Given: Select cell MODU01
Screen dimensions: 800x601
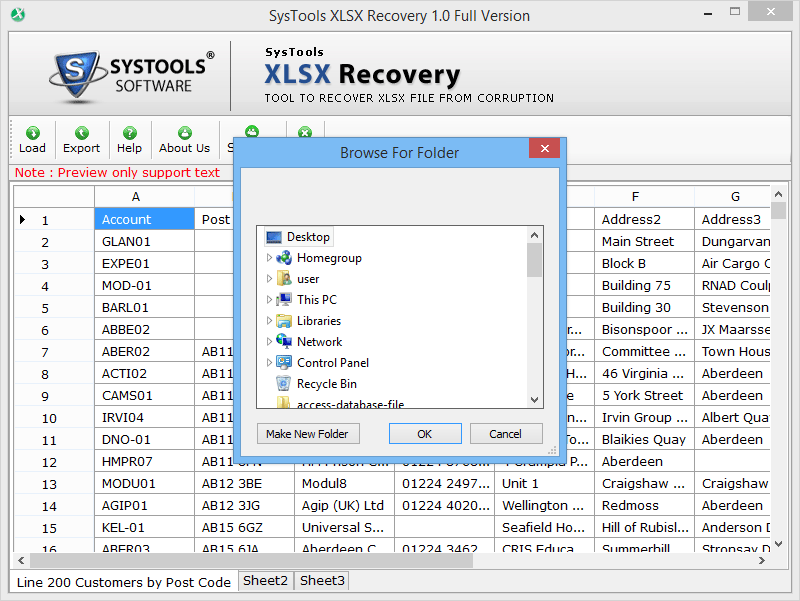Looking at the screenshot, I should tap(144, 483).
